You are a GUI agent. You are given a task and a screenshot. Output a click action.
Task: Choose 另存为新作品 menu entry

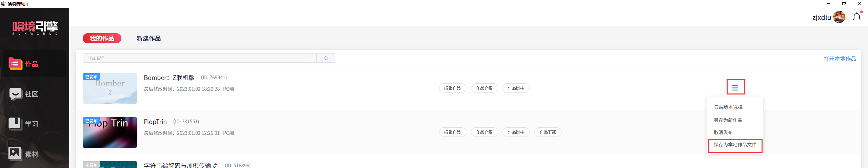coord(728,120)
